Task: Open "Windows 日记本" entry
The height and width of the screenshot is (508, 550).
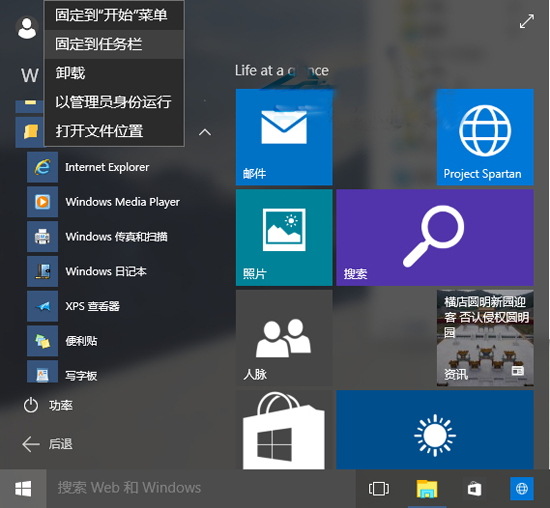Action: click(106, 271)
